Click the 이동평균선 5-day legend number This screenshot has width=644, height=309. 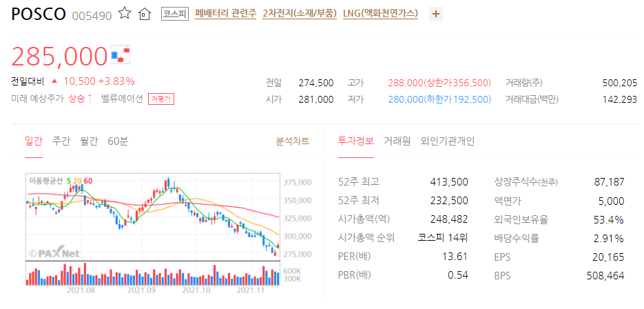click(x=69, y=180)
